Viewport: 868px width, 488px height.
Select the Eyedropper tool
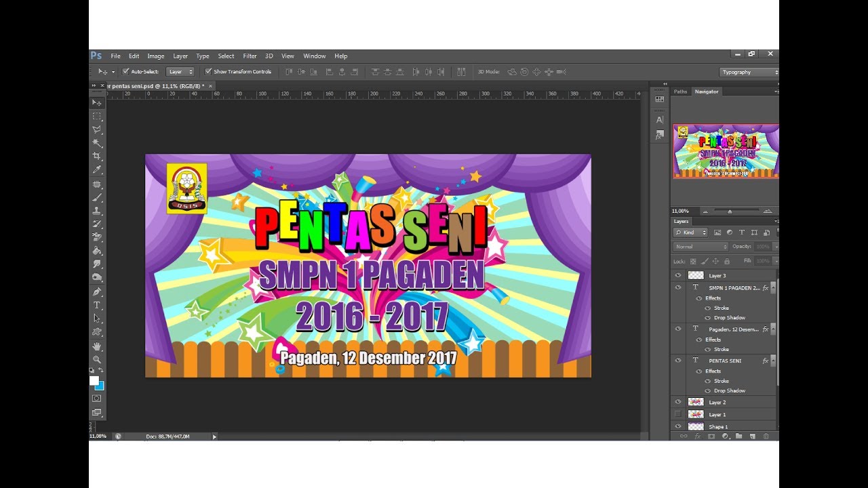pos(97,170)
